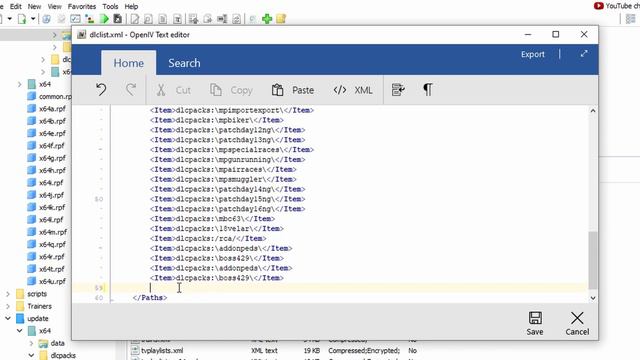This screenshot has height=360, width=640.
Task: Click the editor vertical scrollbar thumb
Action: point(593,260)
